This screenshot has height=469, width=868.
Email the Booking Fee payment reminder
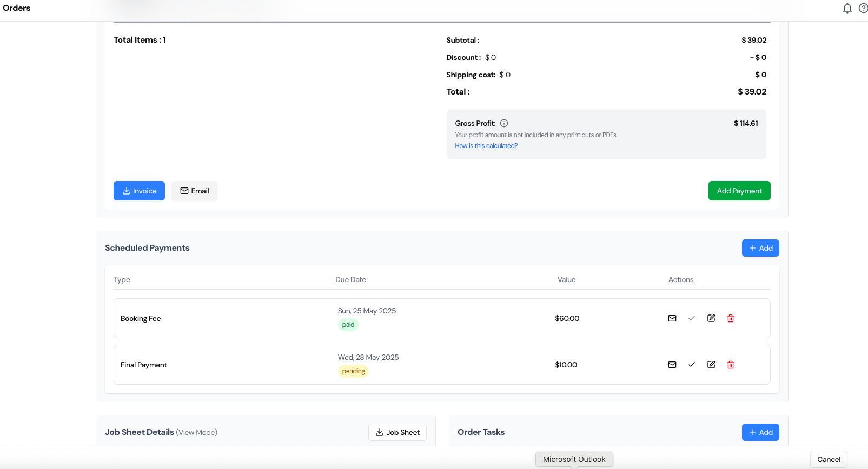click(672, 318)
